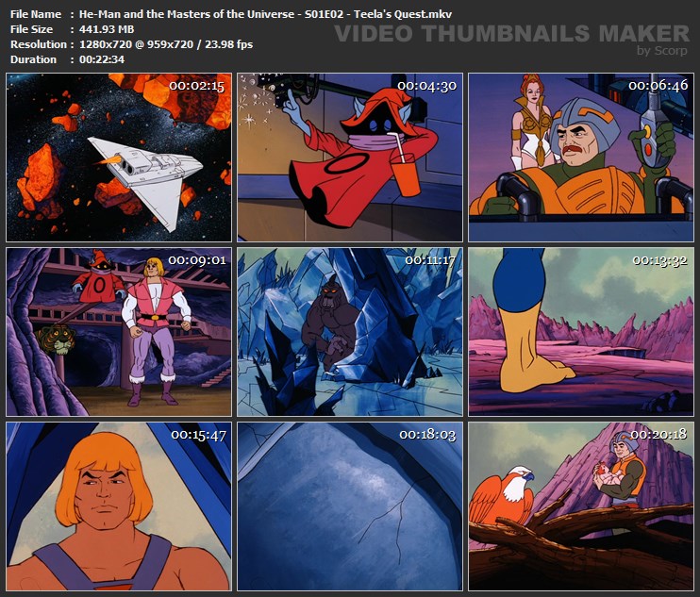Viewport: 700px width, 597px height.
Task: Click the timestamp 00:09:01
Action: pos(197,260)
